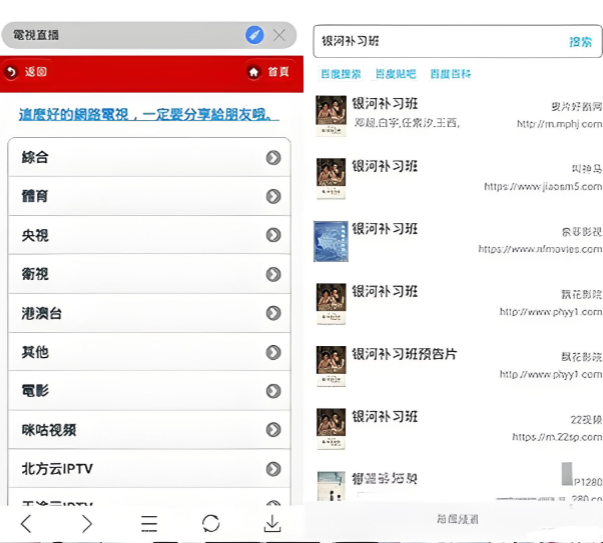The width and height of the screenshot is (603, 543).
Task: Open the 百度百科 link
Action: (450, 74)
